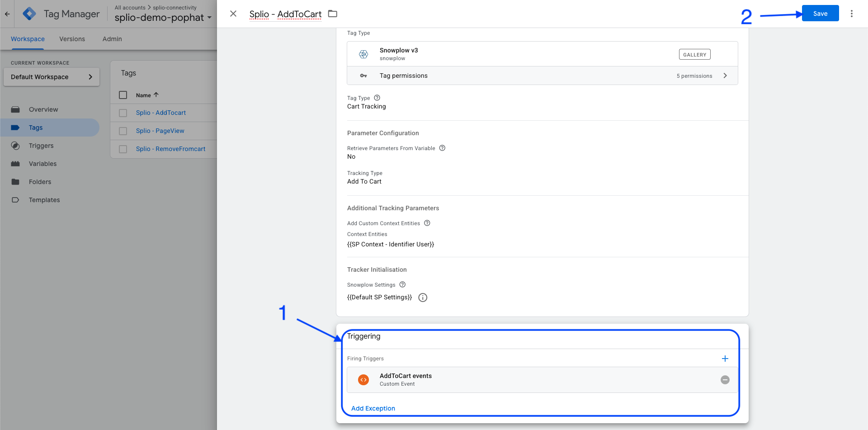Viewport: 868px width, 430px height.
Task: Save the tag
Action: pos(820,13)
